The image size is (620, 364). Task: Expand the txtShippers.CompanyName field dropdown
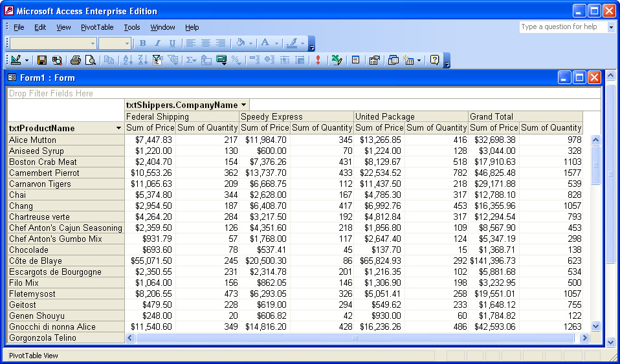(243, 105)
